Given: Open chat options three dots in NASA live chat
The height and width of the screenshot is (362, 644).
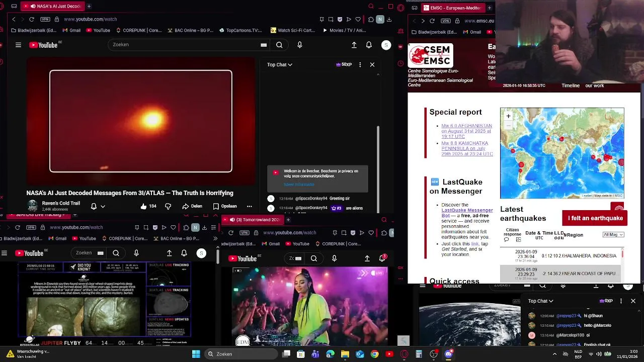Looking at the screenshot, I should pos(360,64).
